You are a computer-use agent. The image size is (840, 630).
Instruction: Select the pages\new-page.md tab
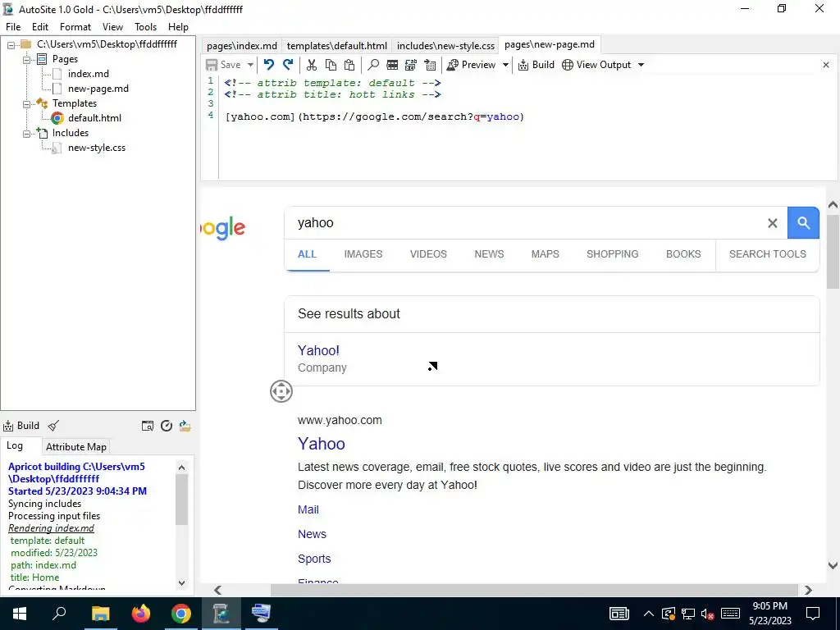(549, 44)
